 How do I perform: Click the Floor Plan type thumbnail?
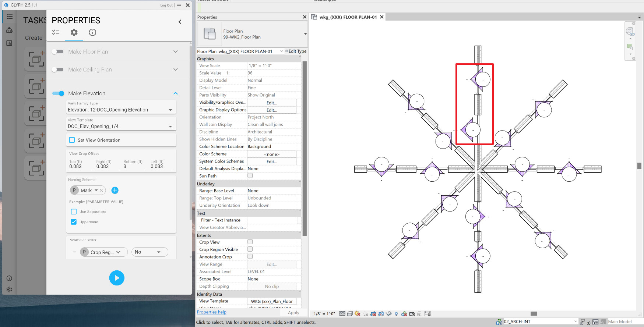[x=210, y=33]
